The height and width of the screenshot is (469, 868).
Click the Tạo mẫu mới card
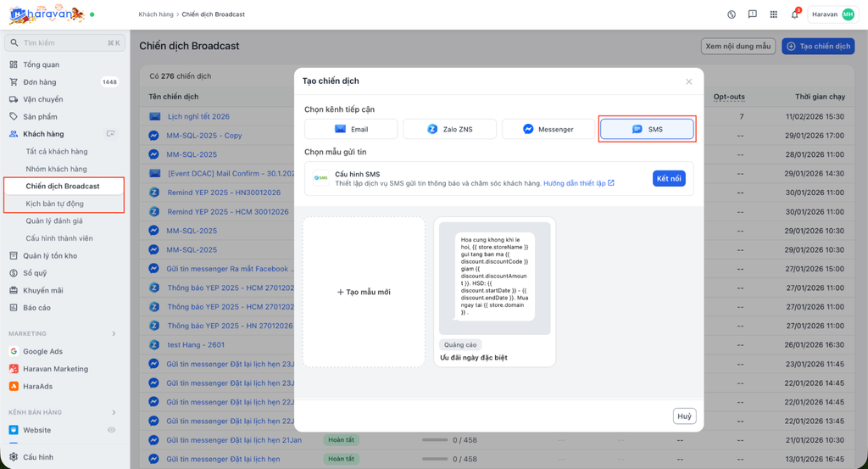364,292
